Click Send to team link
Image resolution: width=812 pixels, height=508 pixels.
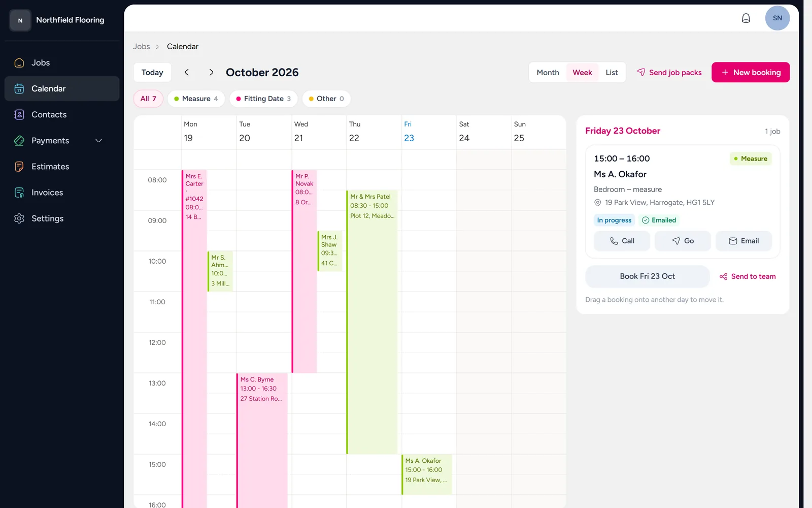pyautogui.click(x=748, y=276)
